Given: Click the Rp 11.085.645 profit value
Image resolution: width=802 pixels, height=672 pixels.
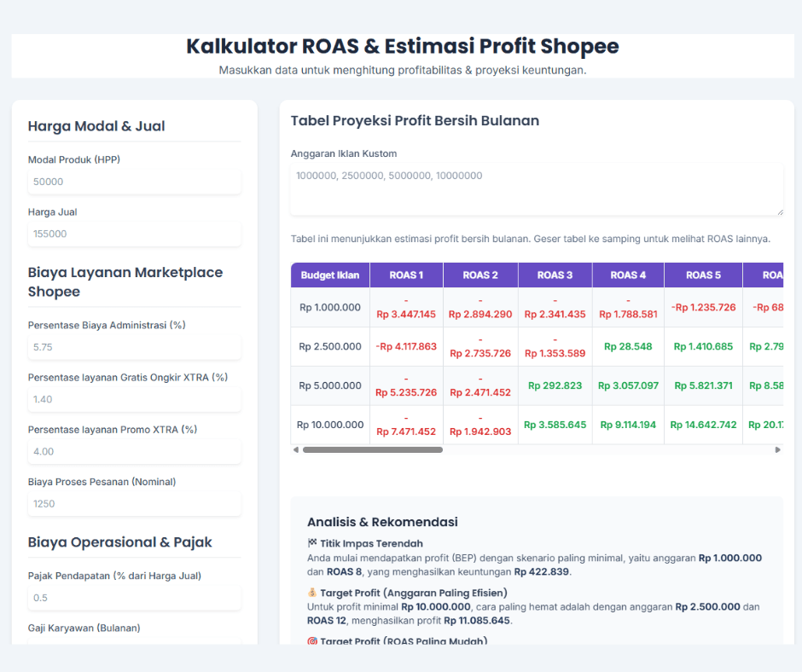Looking at the screenshot, I should point(477,621).
